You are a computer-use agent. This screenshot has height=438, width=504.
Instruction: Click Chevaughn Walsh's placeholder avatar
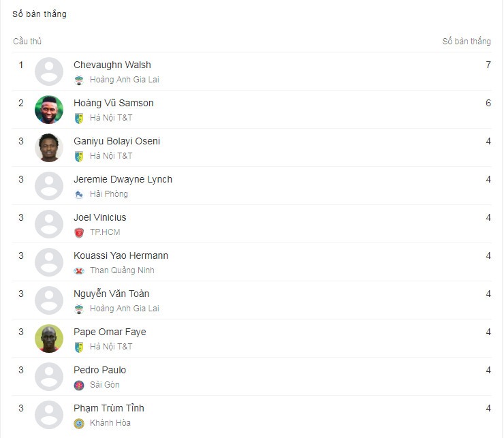49,72
